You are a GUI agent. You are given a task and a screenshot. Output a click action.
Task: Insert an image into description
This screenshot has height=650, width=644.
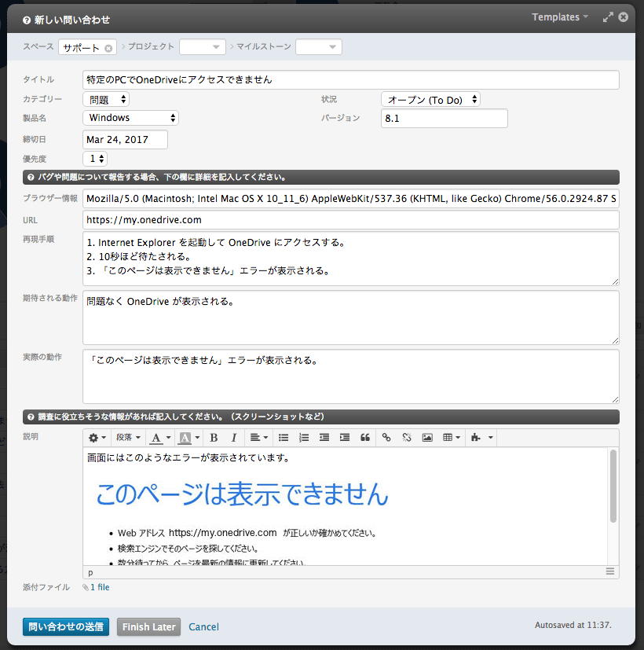(427, 438)
